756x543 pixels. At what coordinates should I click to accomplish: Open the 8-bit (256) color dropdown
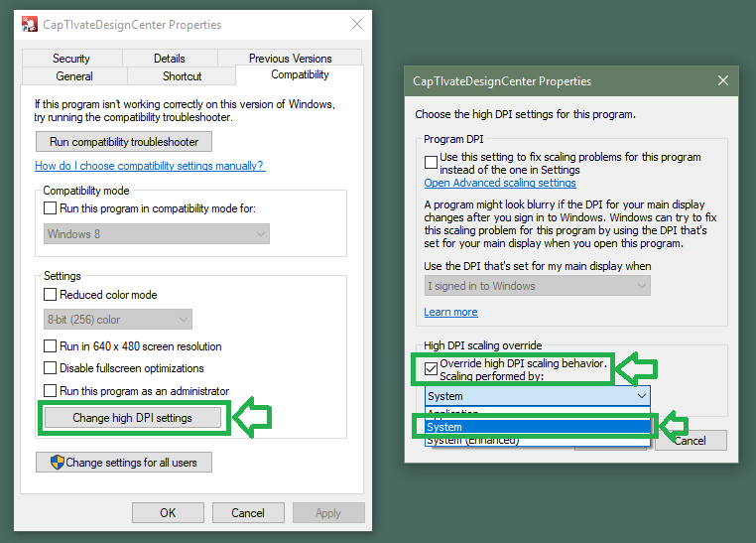[x=118, y=320]
